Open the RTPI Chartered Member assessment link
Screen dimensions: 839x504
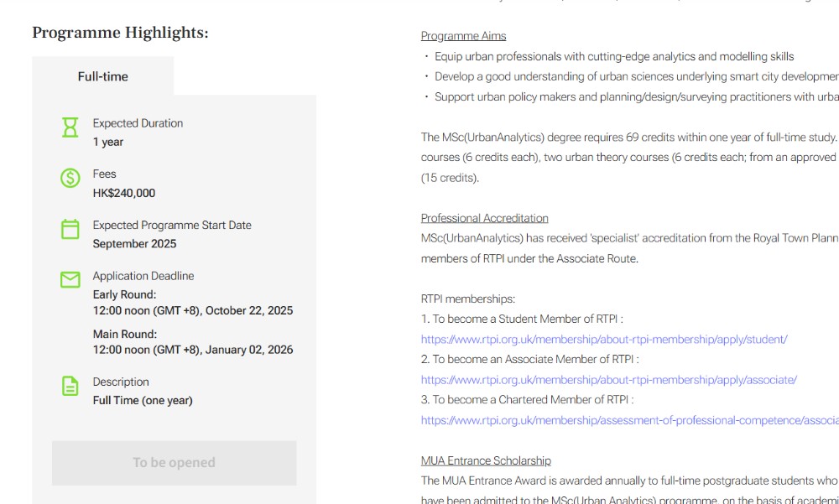(629, 420)
